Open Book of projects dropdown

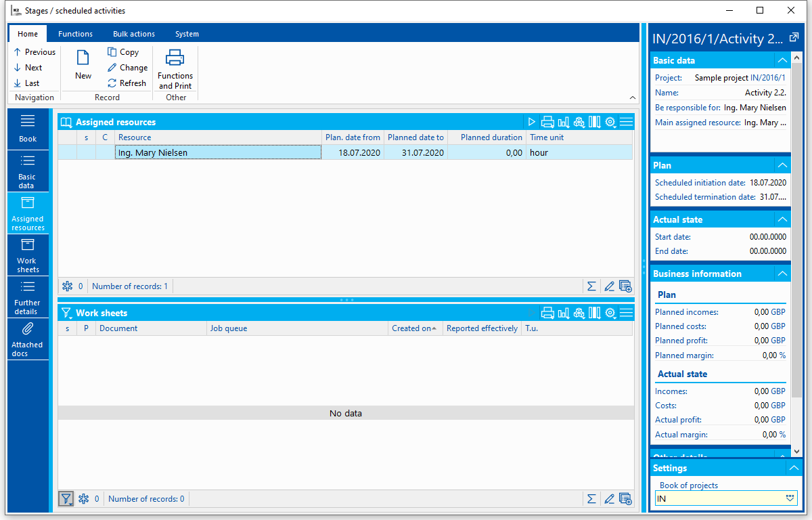pyautogui.click(x=790, y=498)
